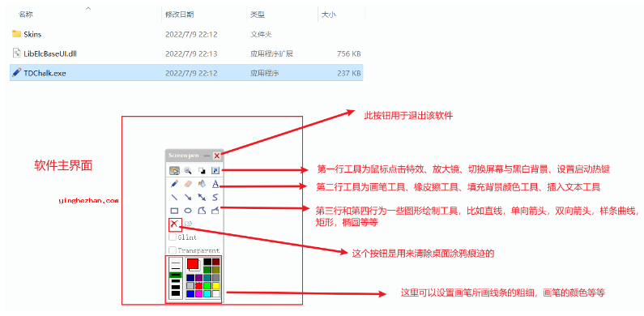Select the last tool in shapes row
The width and height of the screenshot is (644, 316).
pyautogui.click(x=215, y=211)
